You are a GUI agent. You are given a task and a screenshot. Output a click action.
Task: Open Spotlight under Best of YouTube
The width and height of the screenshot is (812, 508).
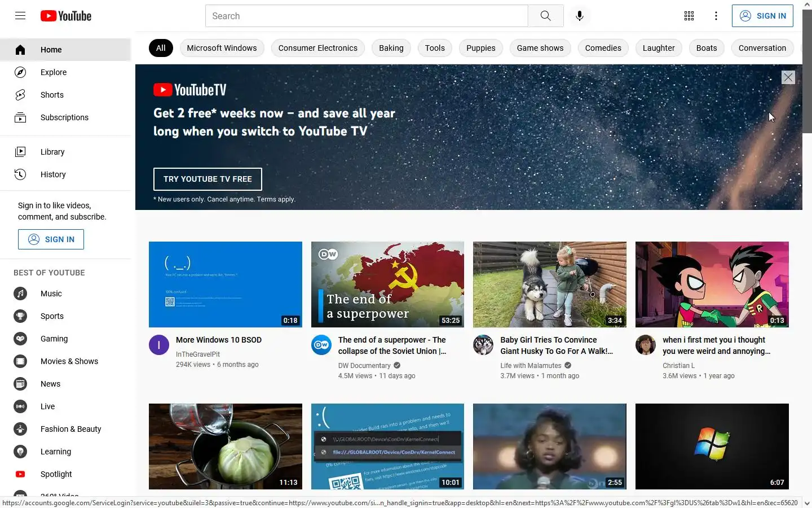pos(65,474)
